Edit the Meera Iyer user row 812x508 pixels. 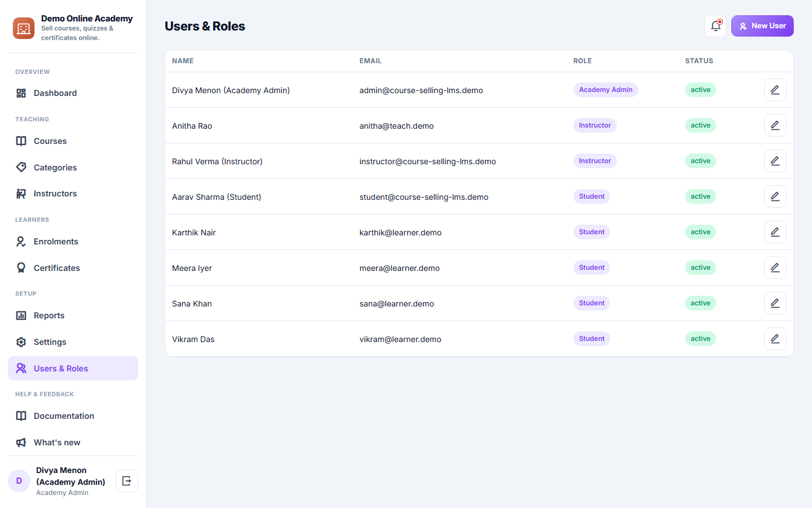pos(775,268)
